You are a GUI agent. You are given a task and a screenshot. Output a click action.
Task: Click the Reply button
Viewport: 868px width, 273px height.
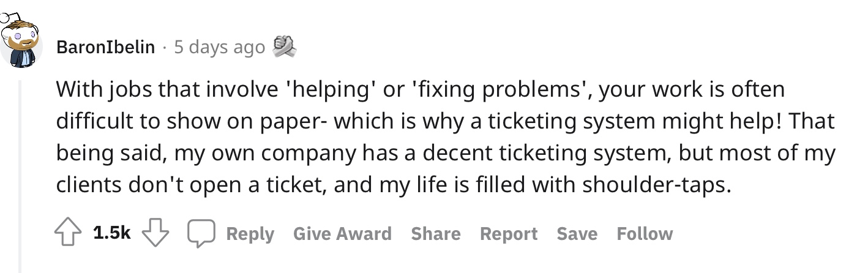point(250,234)
